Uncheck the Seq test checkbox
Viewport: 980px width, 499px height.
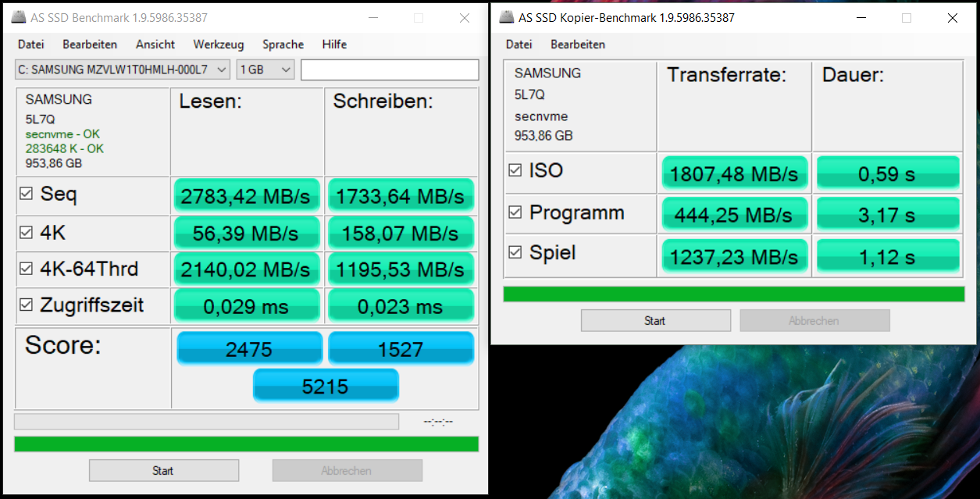click(26, 194)
